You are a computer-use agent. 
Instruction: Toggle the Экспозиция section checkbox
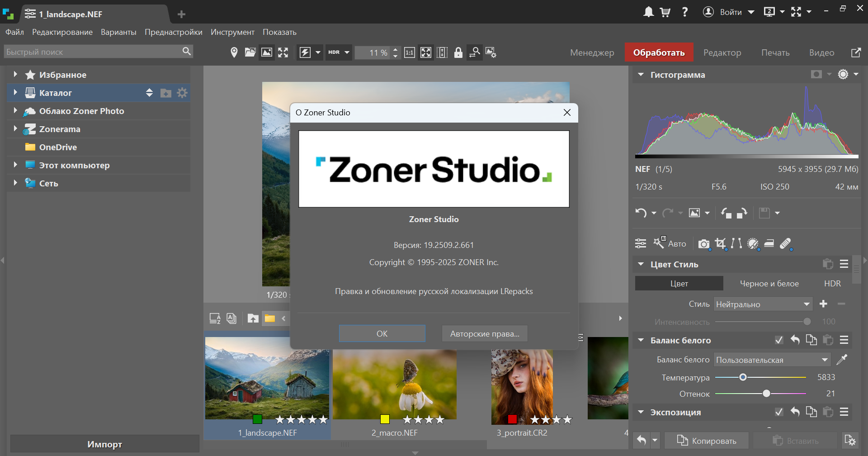pos(778,412)
